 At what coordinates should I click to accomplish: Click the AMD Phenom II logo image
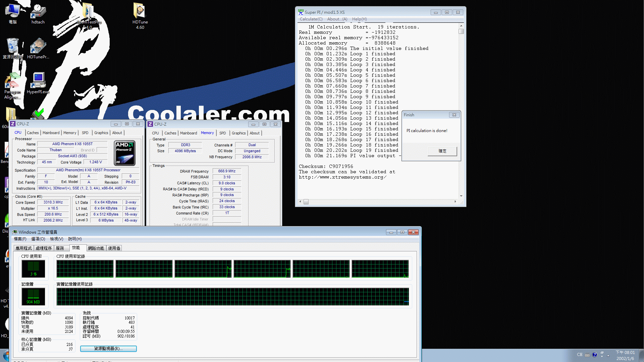tap(125, 153)
